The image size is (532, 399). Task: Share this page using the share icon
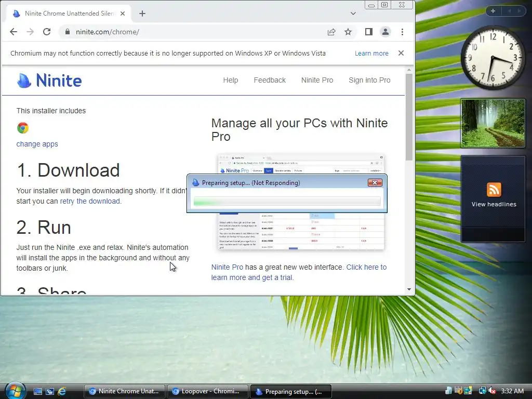[x=331, y=32]
